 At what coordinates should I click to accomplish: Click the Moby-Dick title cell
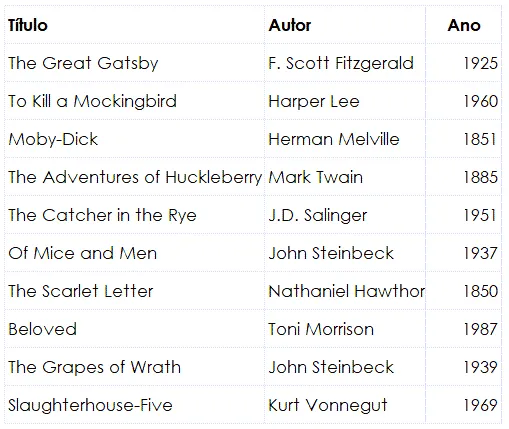pyautogui.click(x=135, y=139)
